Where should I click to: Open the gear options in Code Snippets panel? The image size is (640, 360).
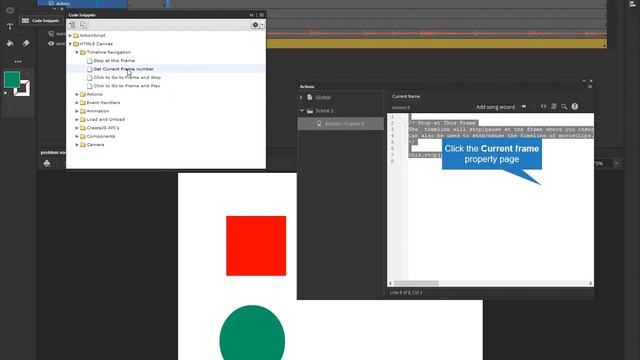pos(255,25)
